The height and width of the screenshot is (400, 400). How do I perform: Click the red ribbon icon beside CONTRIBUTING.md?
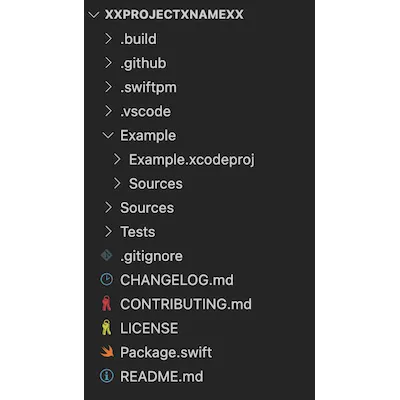[x=106, y=304]
